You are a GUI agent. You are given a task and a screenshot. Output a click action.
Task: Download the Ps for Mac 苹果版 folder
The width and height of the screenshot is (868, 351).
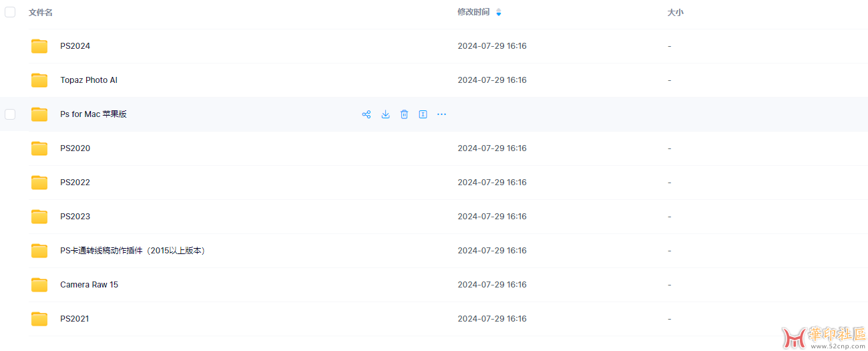point(385,114)
